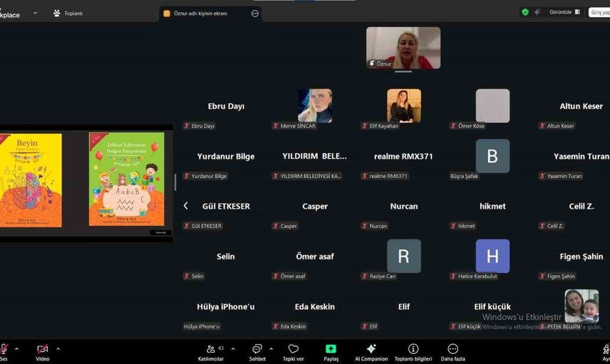Click the divider handle beside shared screen
The width and height of the screenshot is (610, 364).
click(175, 182)
